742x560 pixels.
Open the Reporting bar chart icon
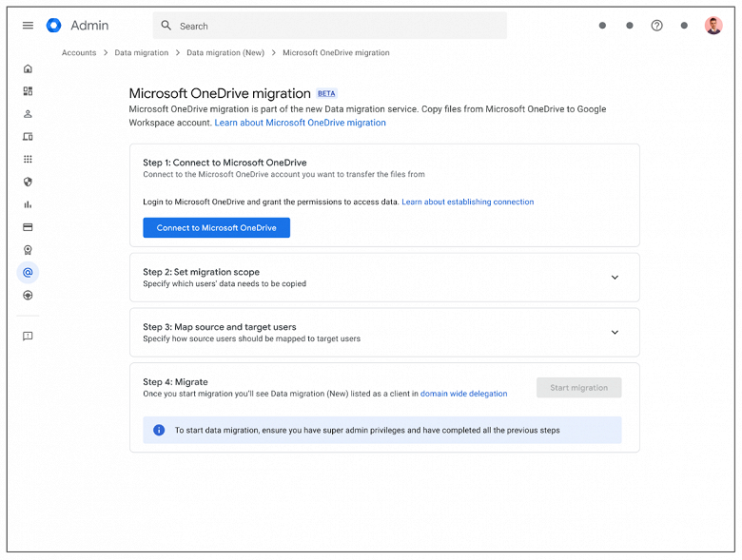pyautogui.click(x=28, y=204)
